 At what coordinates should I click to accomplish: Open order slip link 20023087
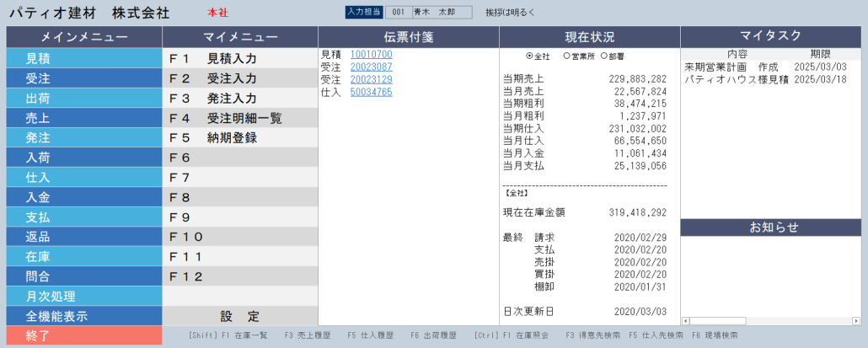click(371, 67)
